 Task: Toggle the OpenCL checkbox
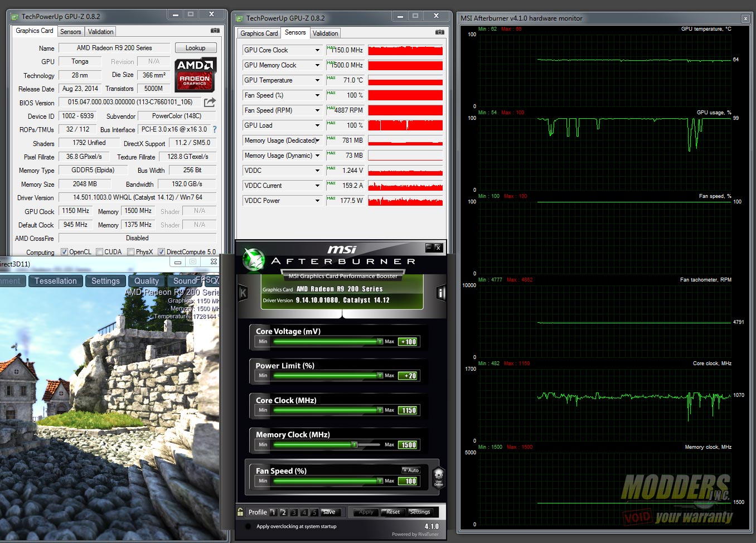(64, 252)
